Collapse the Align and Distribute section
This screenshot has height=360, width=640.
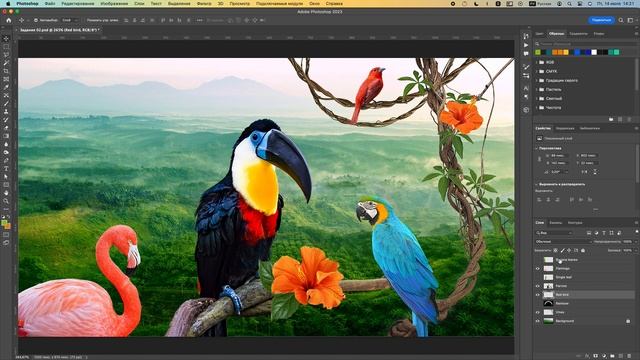coord(537,184)
